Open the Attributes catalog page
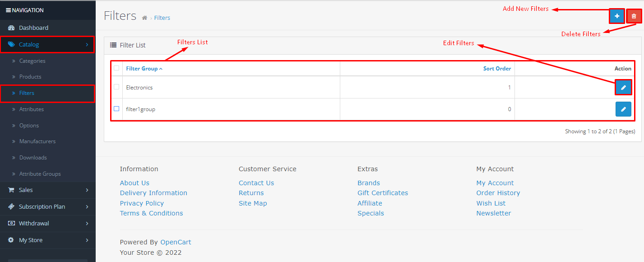 point(32,109)
